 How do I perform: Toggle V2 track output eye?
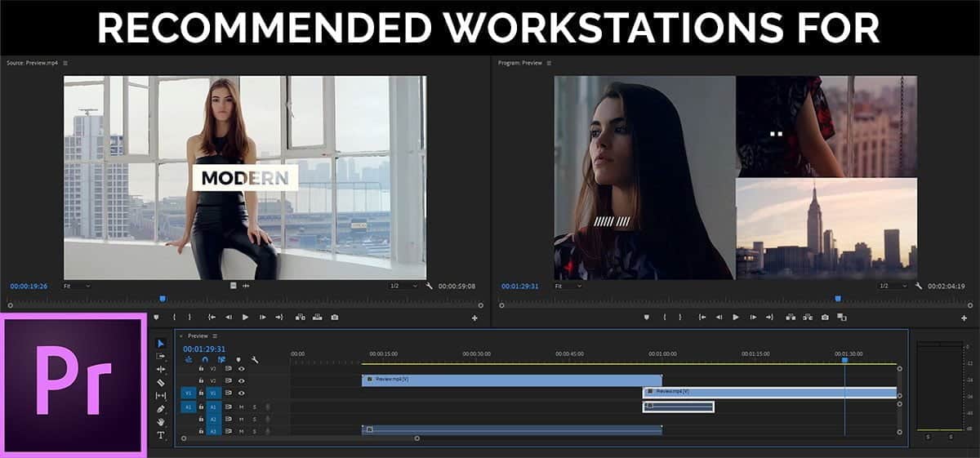pyautogui.click(x=241, y=381)
